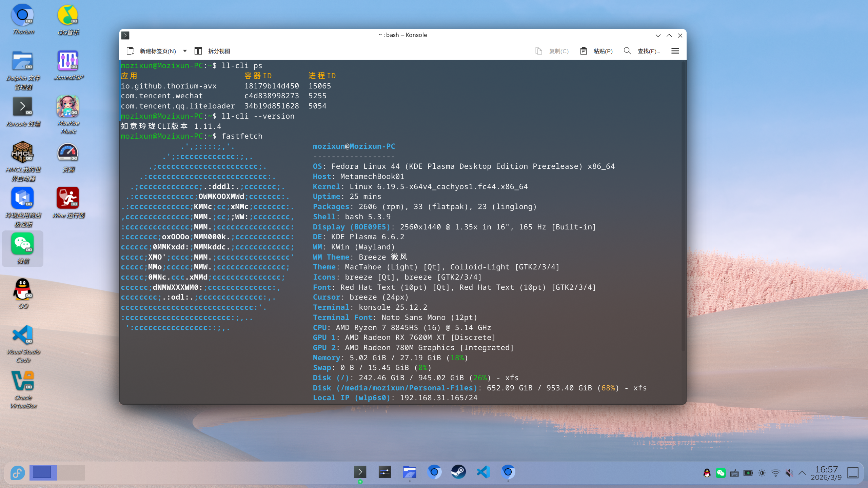Toggle Show Desktop at the panel edge
The height and width of the screenshot is (488, 868).
853,473
